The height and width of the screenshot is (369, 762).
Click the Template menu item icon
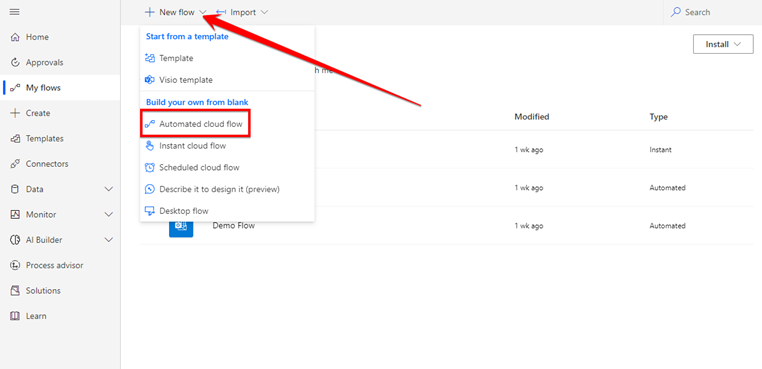click(x=150, y=58)
